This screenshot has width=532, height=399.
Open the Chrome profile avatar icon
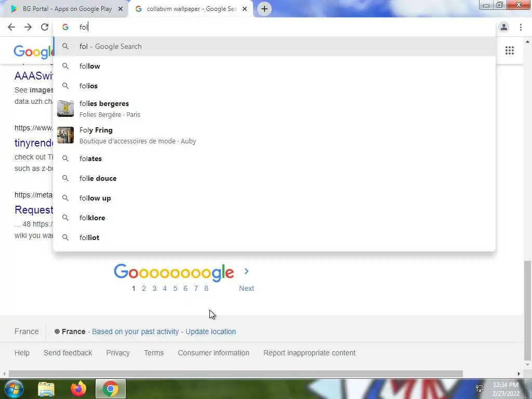[504, 27]
